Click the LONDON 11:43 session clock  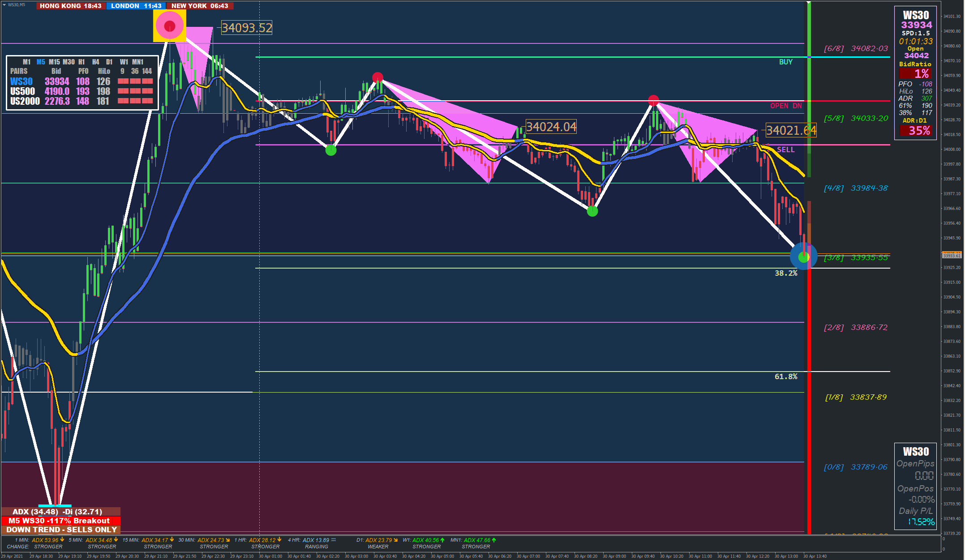click(x=136, y=6)
